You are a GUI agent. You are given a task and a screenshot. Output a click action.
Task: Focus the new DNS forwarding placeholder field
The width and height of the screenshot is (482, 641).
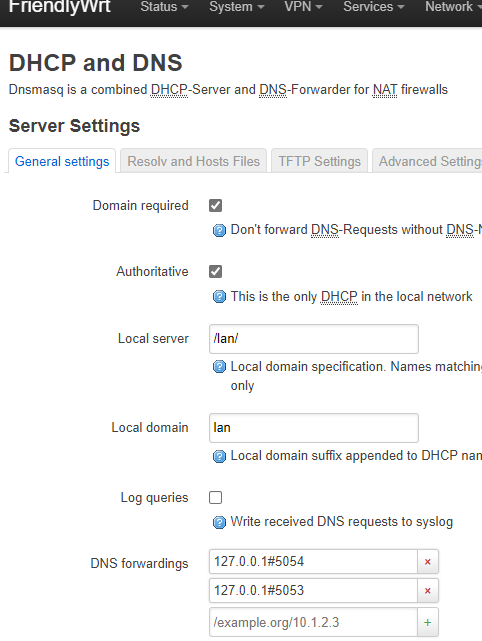pos(313,622)
